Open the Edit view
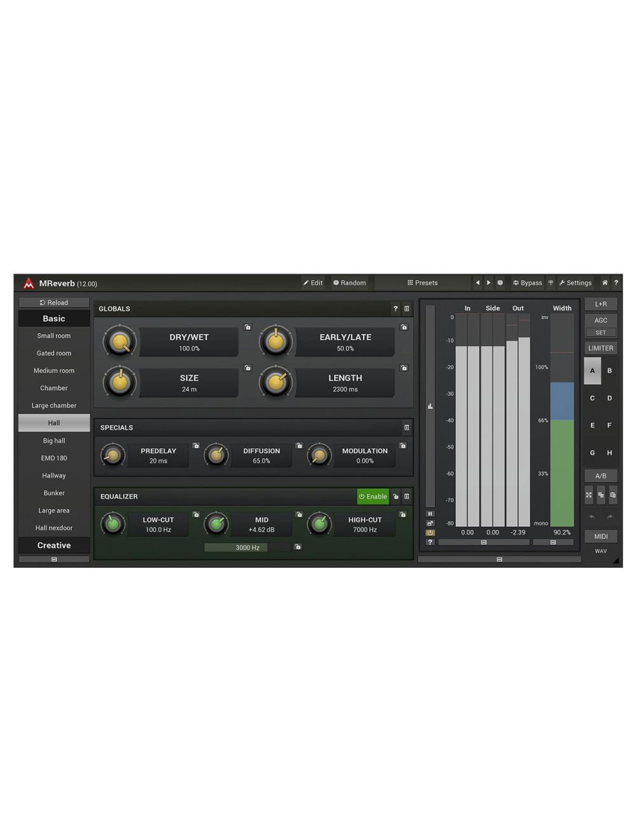Image resolution: width=636 pixels, height=840 pixels. coord(313,283)
